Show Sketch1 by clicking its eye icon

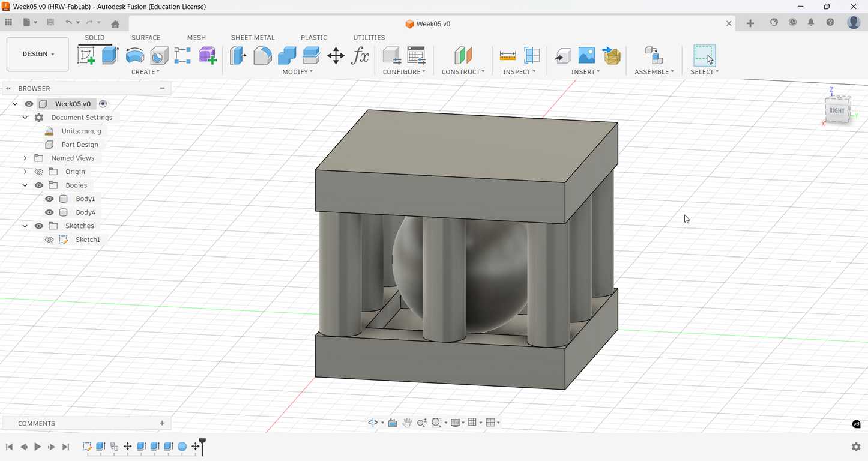click(49, 240)
